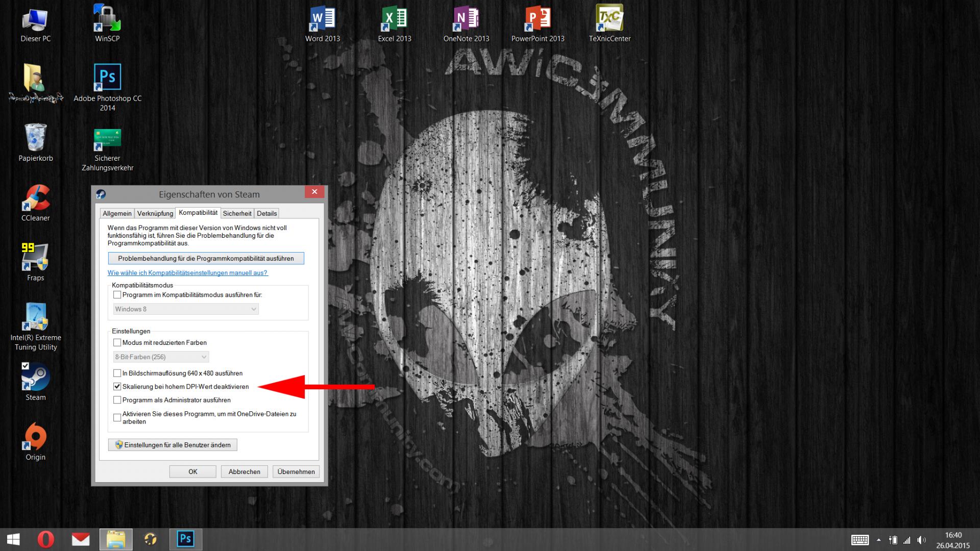The height and width of the screenshot is (551, 980).
Task: Check the battery status tray icon
Action: point(893,540)
